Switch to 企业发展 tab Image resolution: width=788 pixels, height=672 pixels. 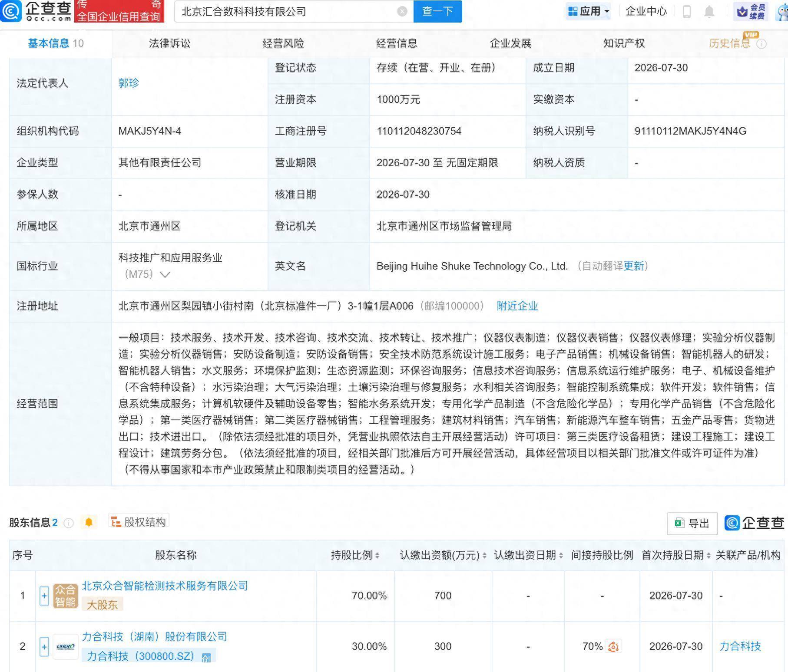pos(510,43)
